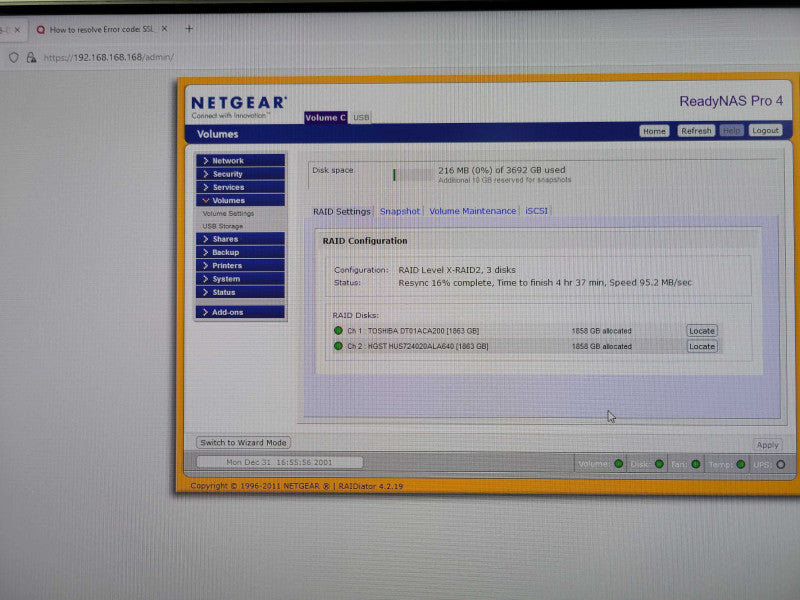This screenshot has width=800, height=600.
Task: Select the Volume C tab
Action: coord(326,117)
